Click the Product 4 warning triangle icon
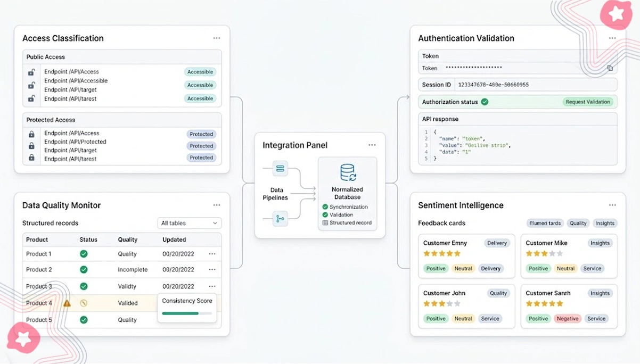 (67, 303)
